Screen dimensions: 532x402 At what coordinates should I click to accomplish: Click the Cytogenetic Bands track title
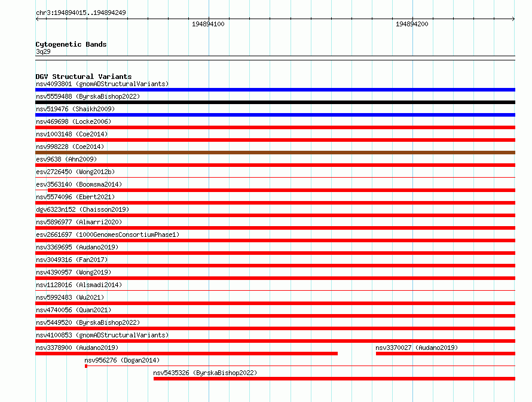point(71,44)
